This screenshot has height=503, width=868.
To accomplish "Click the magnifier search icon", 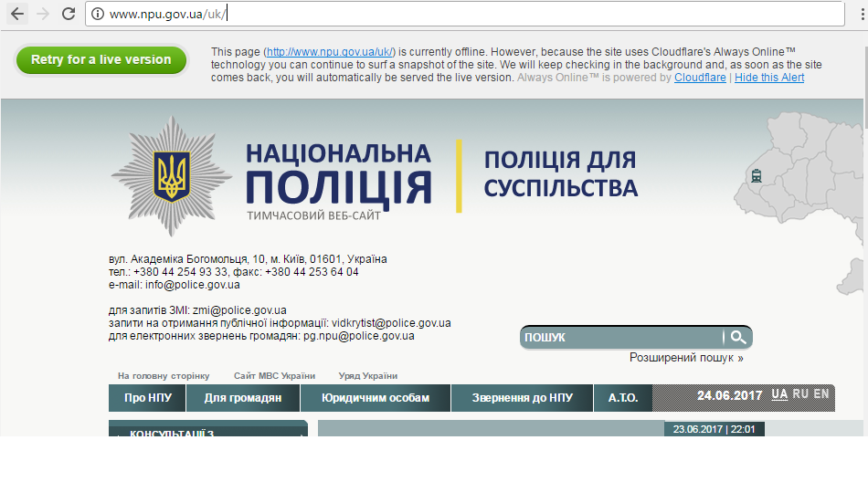I will [x=738, y=338].
